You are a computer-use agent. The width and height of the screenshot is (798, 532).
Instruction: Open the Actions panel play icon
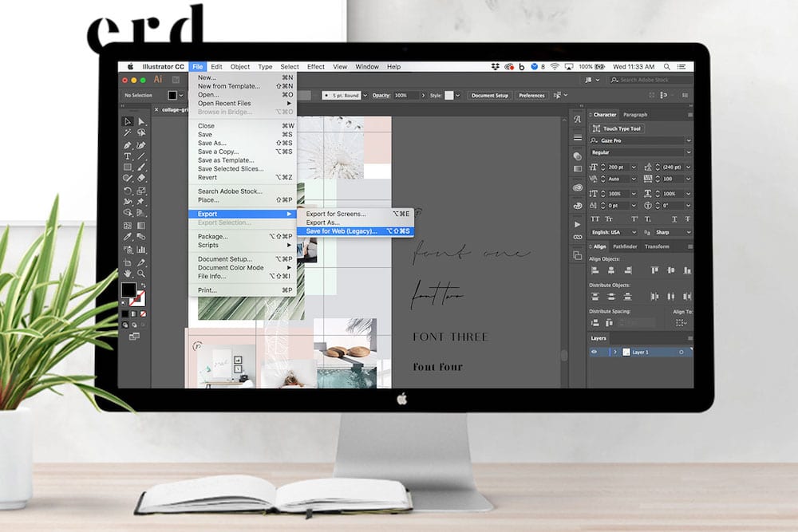577,224
